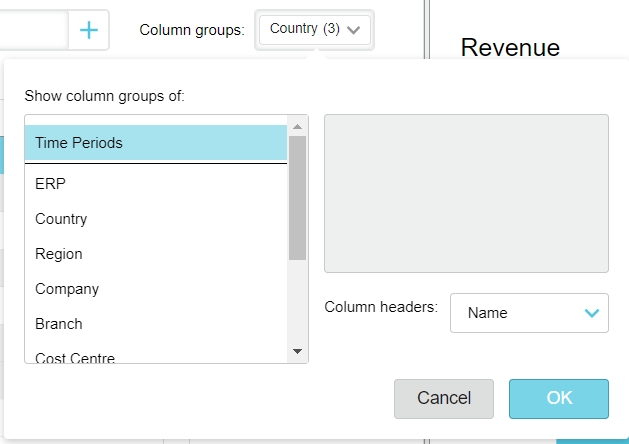Click the empty gray selection panel
This screenshot has height=444, width=629.
[466, 193]
